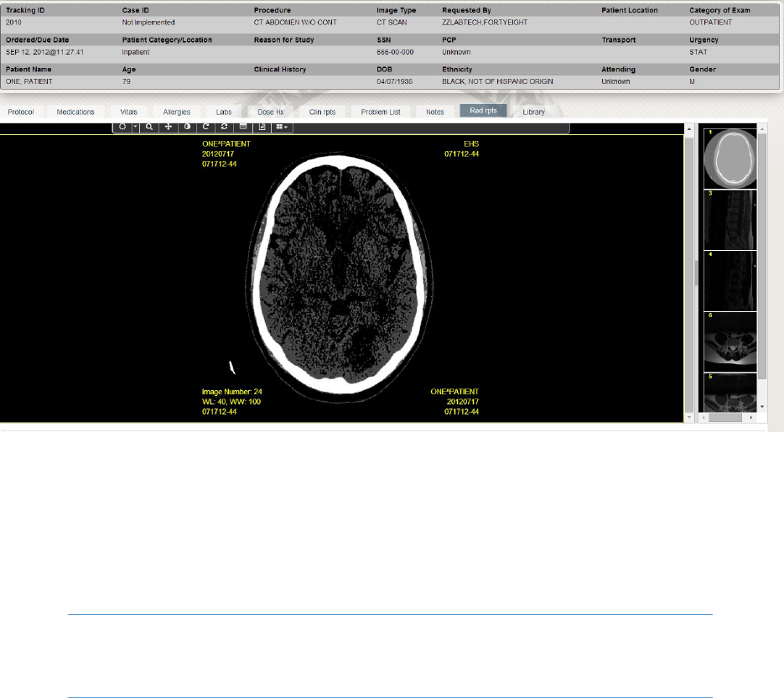This screenshot has width=784, height=698.
Task: Open the Labs tab
Action: [224, 112]
